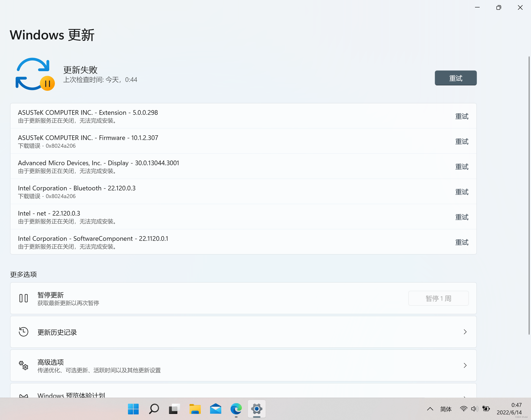Open Mail app from taskbar
This screenshot has width=531, height=420.
click(216, 409)
